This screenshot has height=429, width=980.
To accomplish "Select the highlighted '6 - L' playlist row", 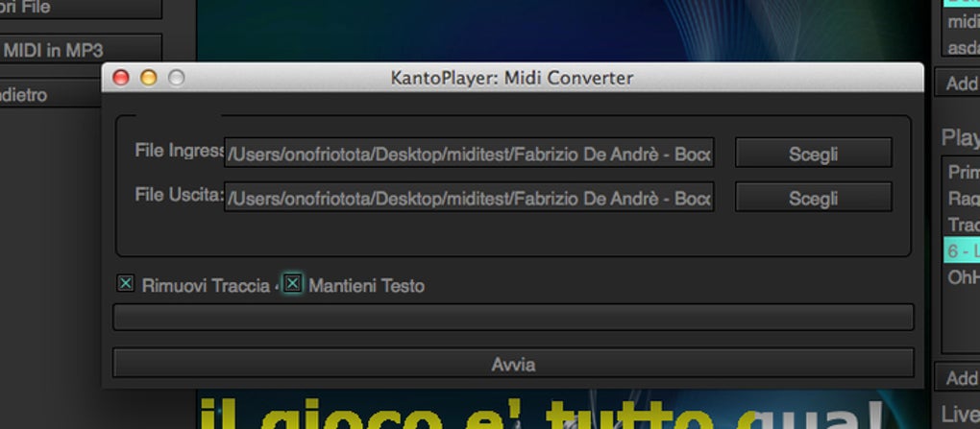I will click(961, 251).
